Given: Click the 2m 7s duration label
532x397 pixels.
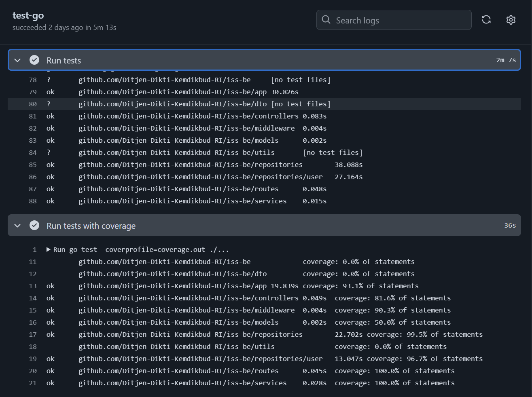Looking at the screenshot, I should pos(505,60).
